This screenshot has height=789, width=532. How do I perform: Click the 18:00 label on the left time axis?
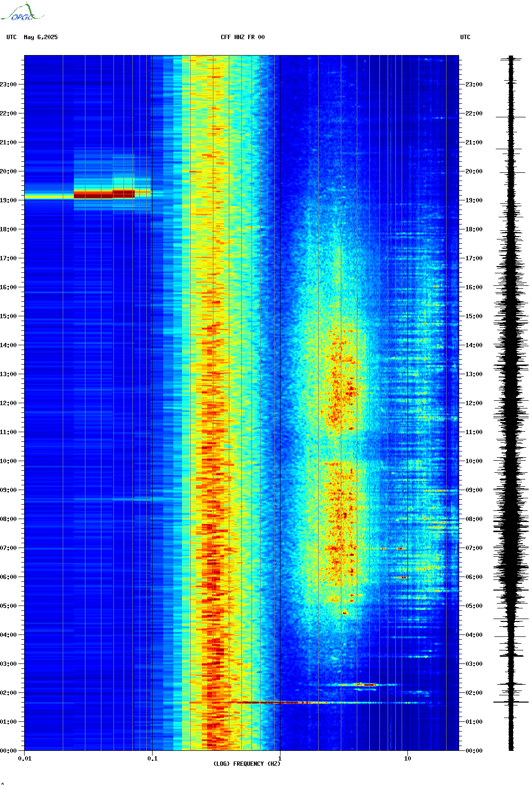coord(8,229)
